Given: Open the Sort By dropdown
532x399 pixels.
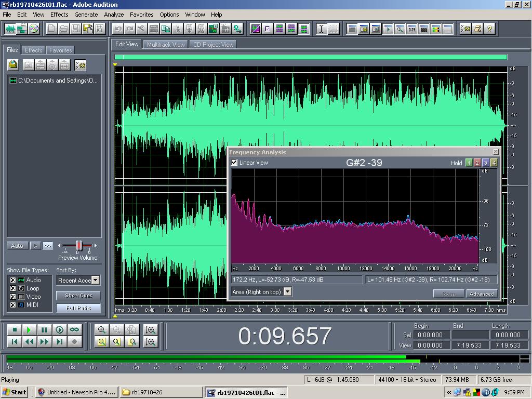Looking at the screenshot, I should point(95,280).
